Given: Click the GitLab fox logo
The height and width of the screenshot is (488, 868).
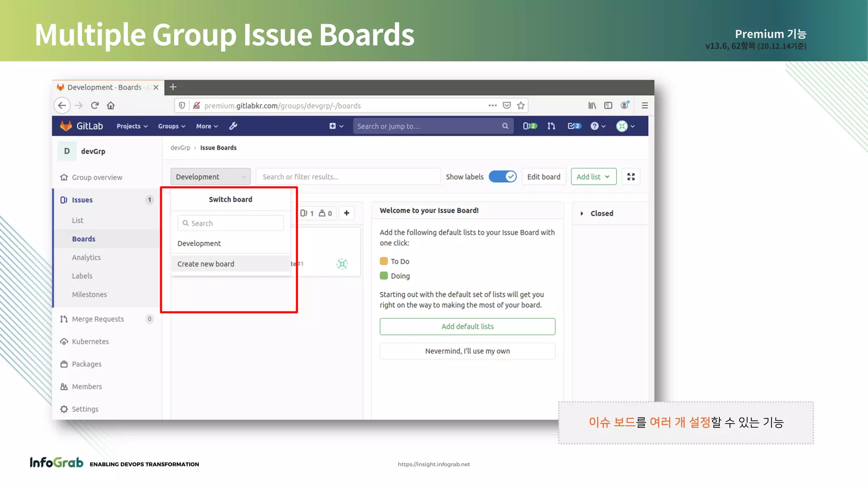Looking at the screenshot, I should (x=66, y=126).
